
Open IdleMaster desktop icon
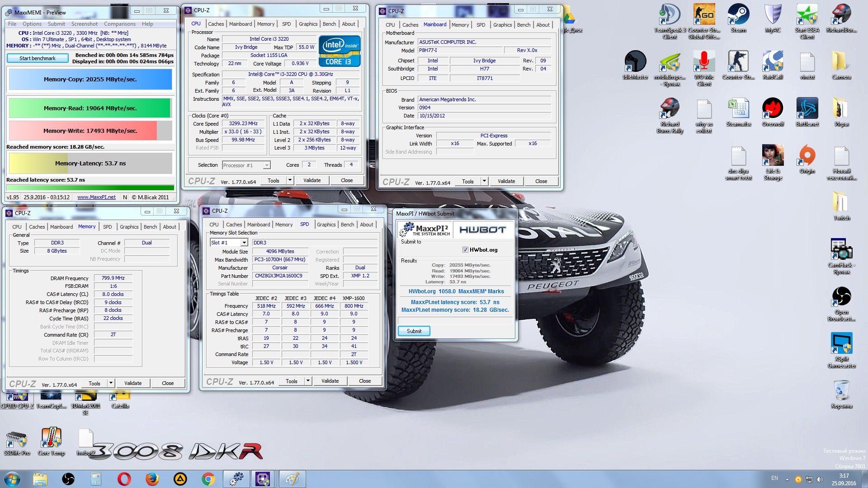635,65
